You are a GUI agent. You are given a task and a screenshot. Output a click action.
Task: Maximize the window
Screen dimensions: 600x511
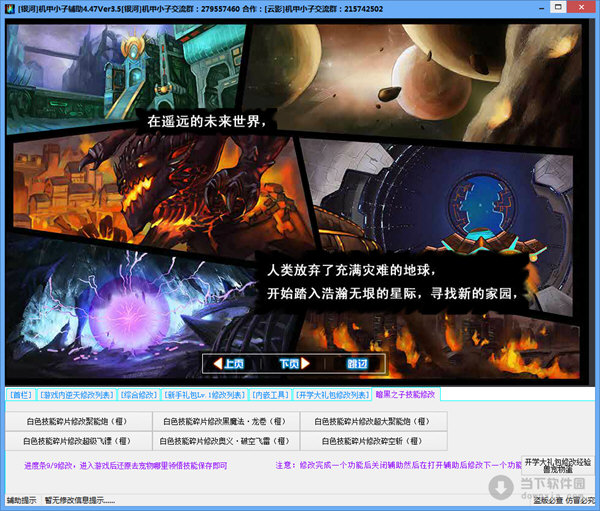[558, 7]
